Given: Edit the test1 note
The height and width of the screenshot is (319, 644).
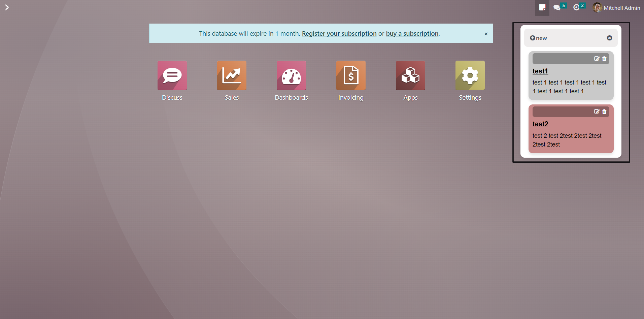Looking at the screenshot, I should point(597,59).
